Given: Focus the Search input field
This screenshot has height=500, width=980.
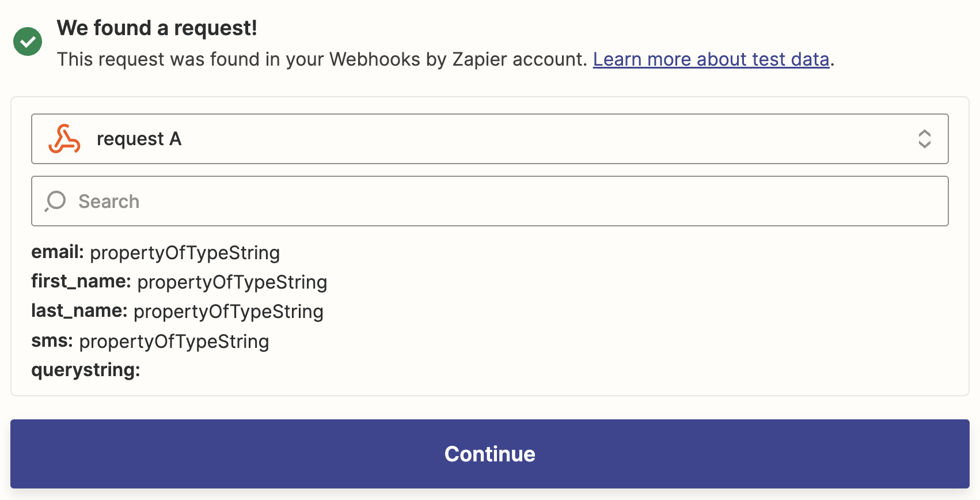Looking at the screenshot, I should pos(490,201).
